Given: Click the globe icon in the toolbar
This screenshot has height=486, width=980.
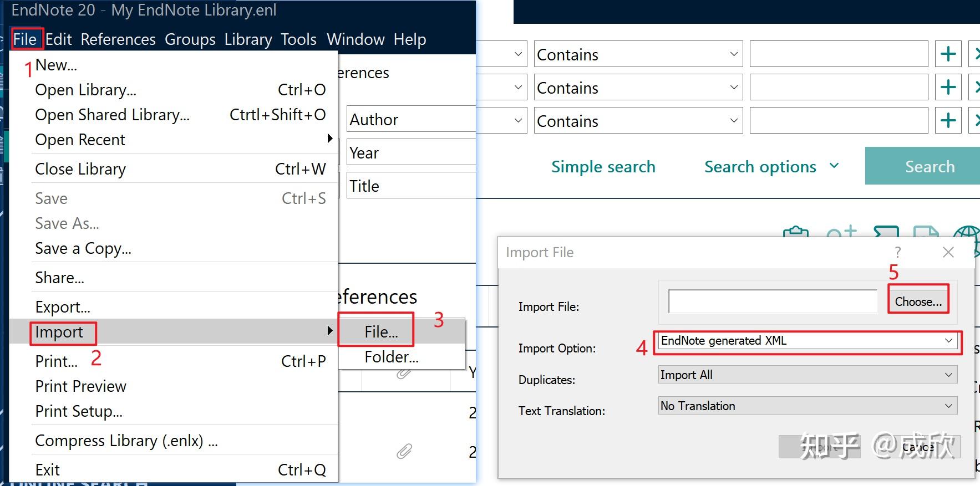Looking at the screenshot, I should pos(967,235).
